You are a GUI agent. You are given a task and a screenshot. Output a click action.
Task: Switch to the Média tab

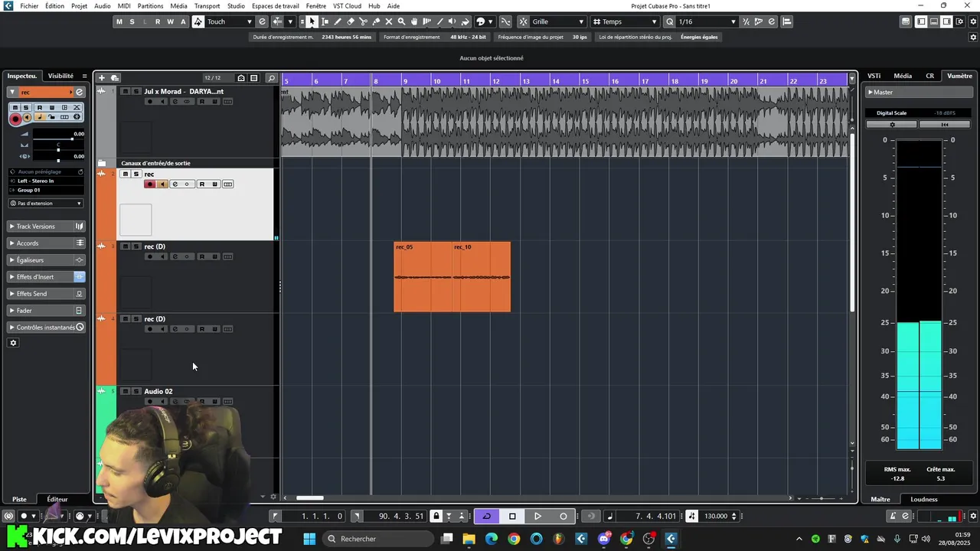903,76
